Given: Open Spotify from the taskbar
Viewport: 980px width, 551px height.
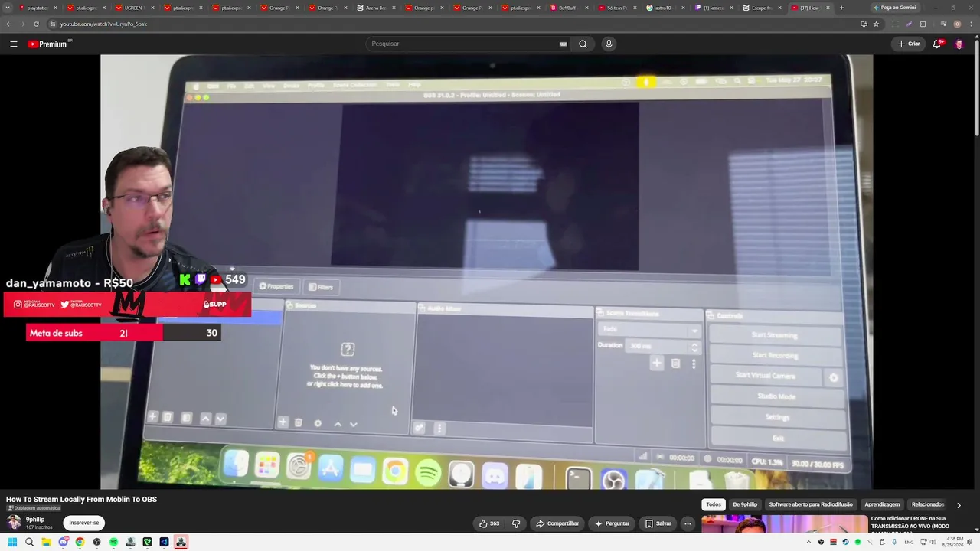Looking at the screenshot, I should (x=113, y=542).
